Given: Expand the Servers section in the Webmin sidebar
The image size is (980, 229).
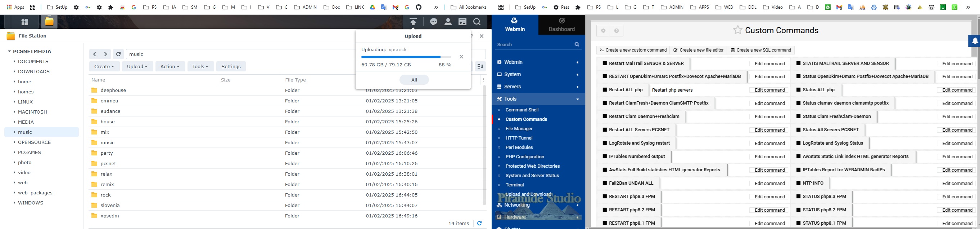Looking at the screenshot, I should pyautogui.click(x=538, y=87).
